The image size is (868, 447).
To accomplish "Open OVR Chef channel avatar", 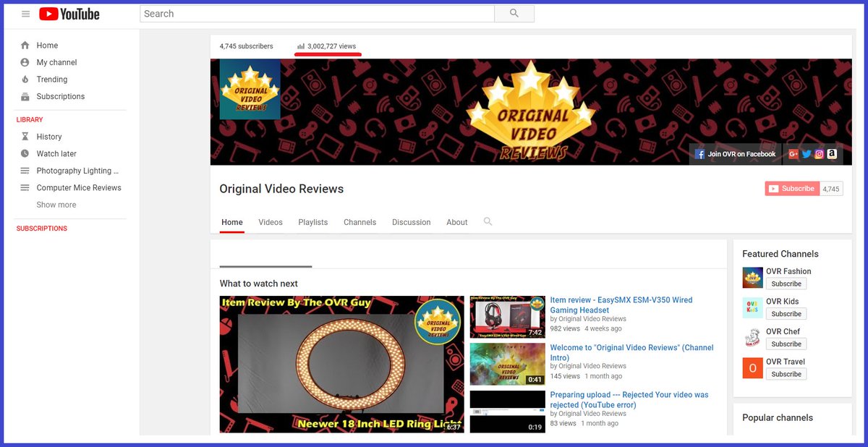I will pos(753,338).
